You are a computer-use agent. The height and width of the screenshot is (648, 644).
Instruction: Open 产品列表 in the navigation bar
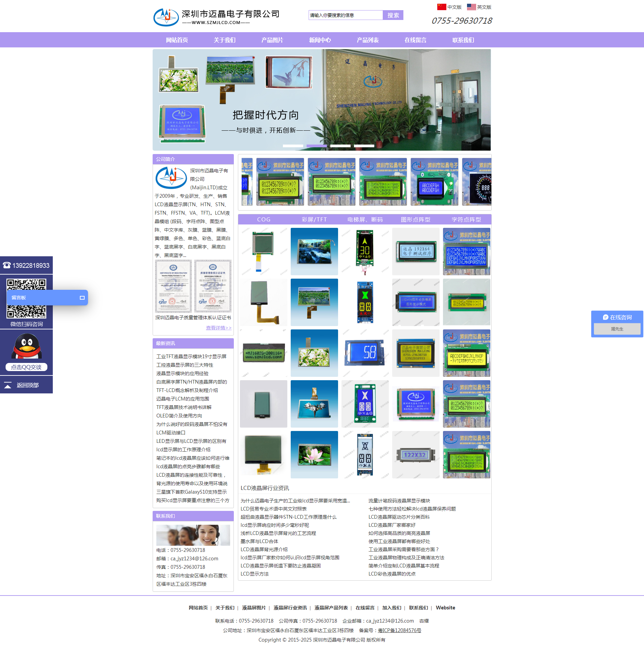(368, 40)
